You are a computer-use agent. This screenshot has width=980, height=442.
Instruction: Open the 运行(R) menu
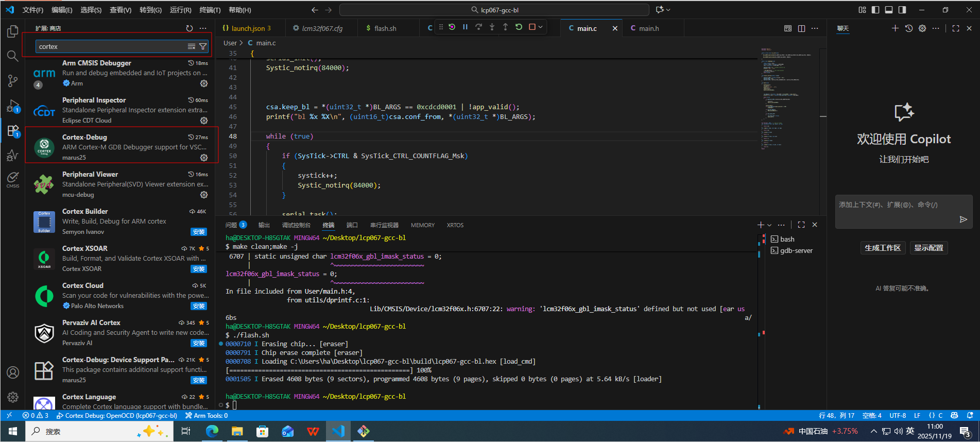[180, 10]
